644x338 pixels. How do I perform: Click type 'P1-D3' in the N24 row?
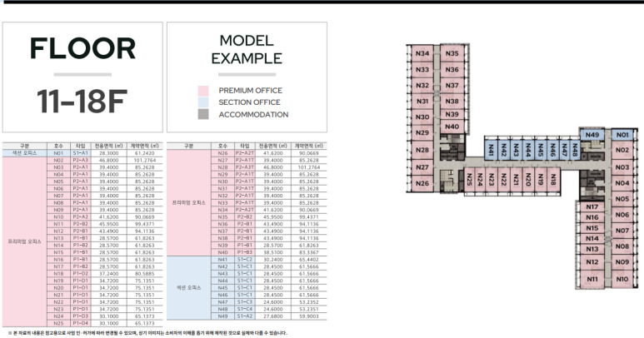pos(81,316)
